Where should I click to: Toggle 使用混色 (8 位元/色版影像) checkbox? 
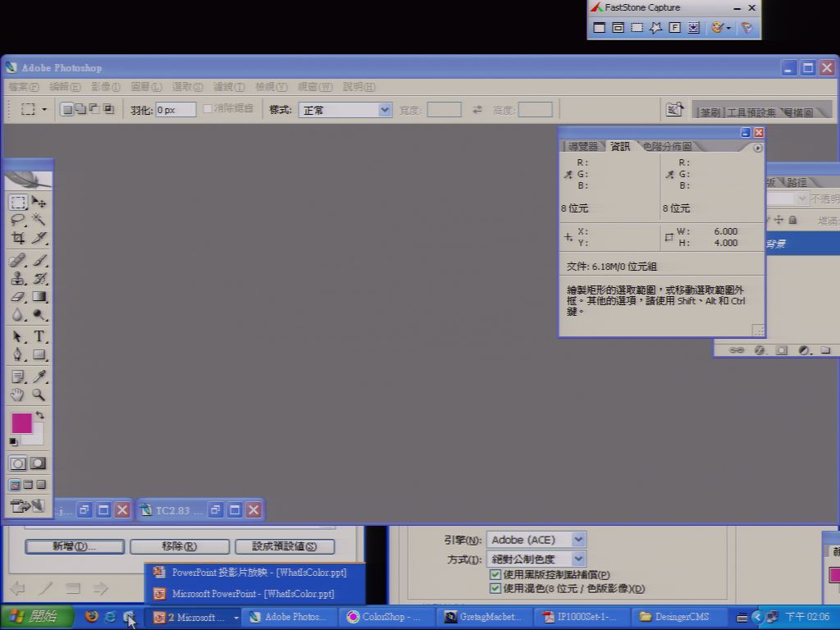[495, 588]
